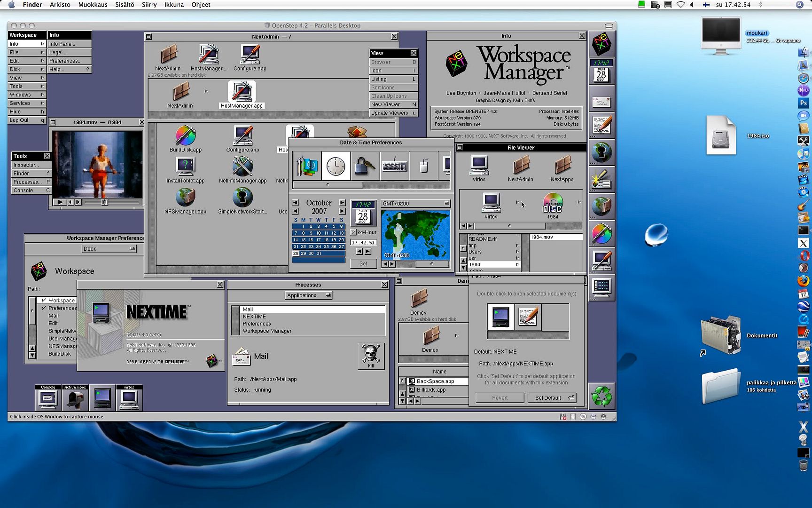Click the Recycler icon in the NeXT dock
Viewport: 812px width, 508px height.
601,396
